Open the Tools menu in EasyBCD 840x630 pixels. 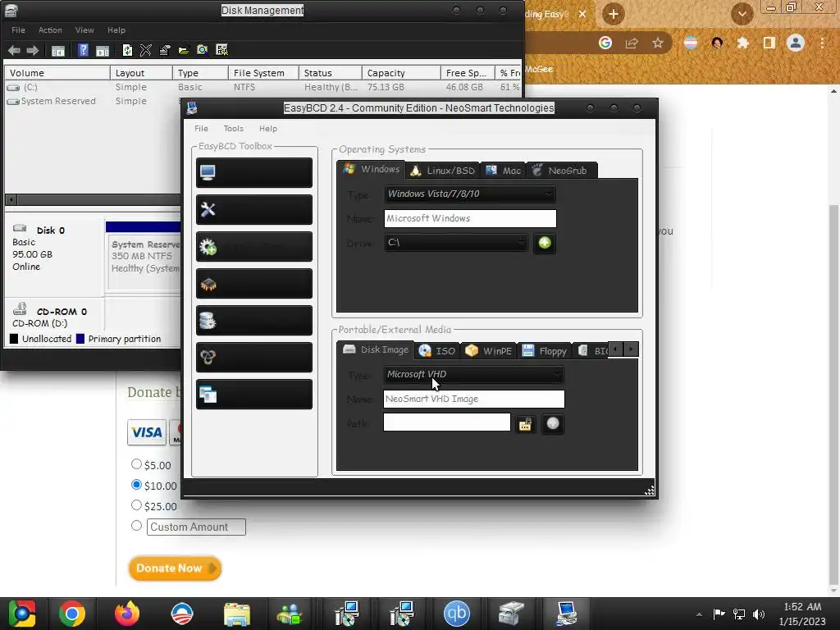point(234,129)
